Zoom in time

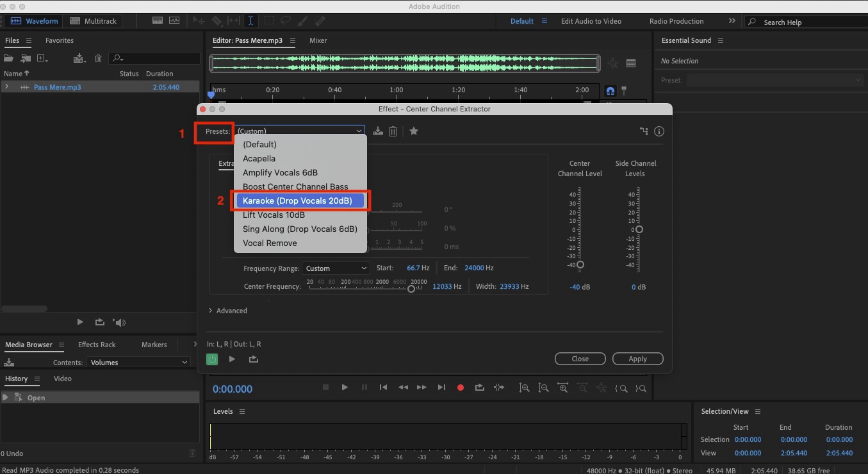click(x=563, y=388)
